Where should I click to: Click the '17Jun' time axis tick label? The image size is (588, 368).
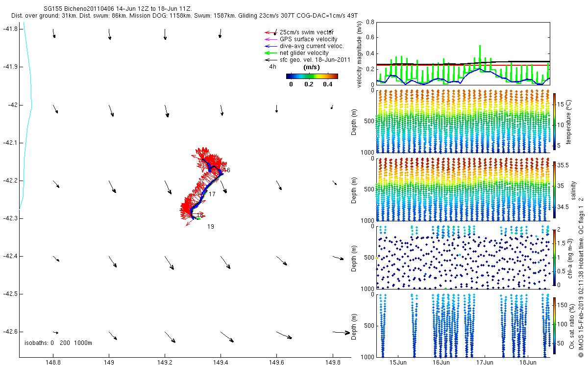[x=485, y=362]
